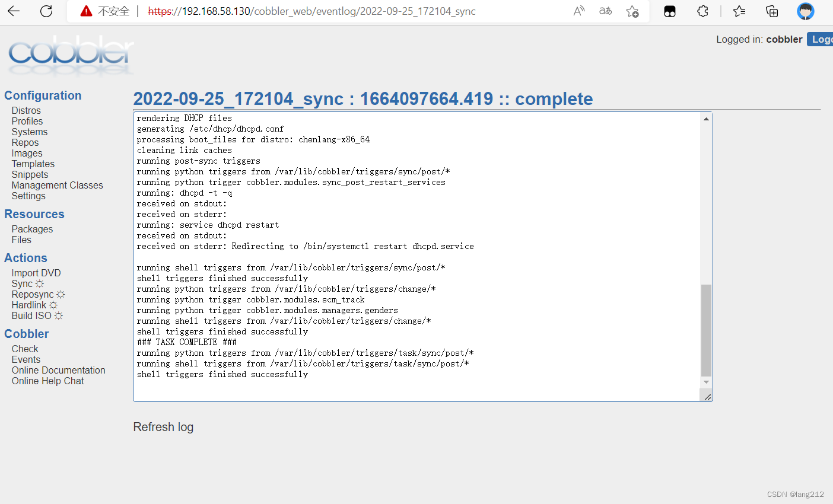Select the Actions section heading
Viewport: 833px width, 504px height.
click(x=26, y=258)
